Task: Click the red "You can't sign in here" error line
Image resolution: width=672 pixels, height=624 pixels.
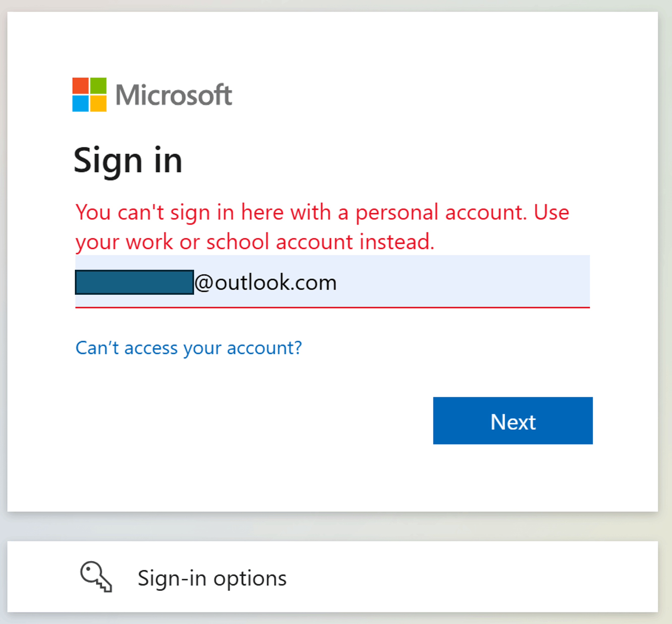Action: pyautogui.click(x=322, y=213)
